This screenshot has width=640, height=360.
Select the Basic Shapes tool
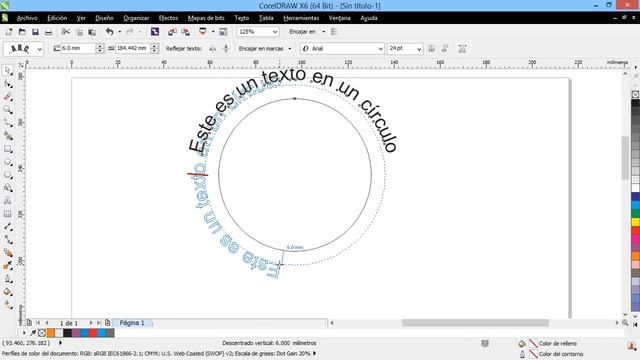pyautogui.click(x=7, y=187)
